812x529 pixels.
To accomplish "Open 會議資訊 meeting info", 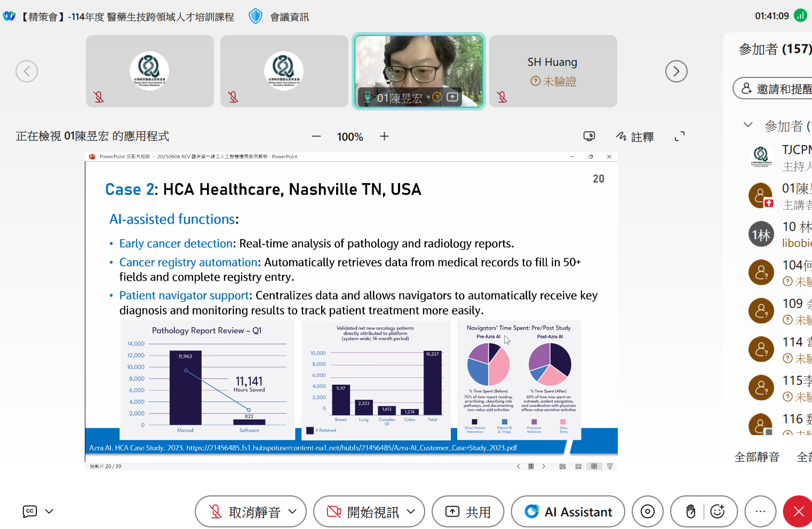I will 289,17.
